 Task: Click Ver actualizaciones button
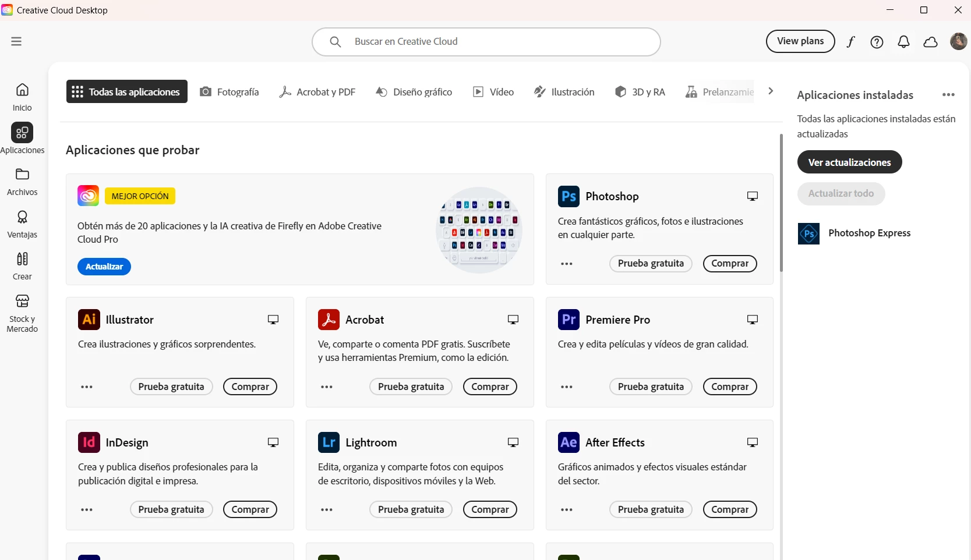click(849, 162)
